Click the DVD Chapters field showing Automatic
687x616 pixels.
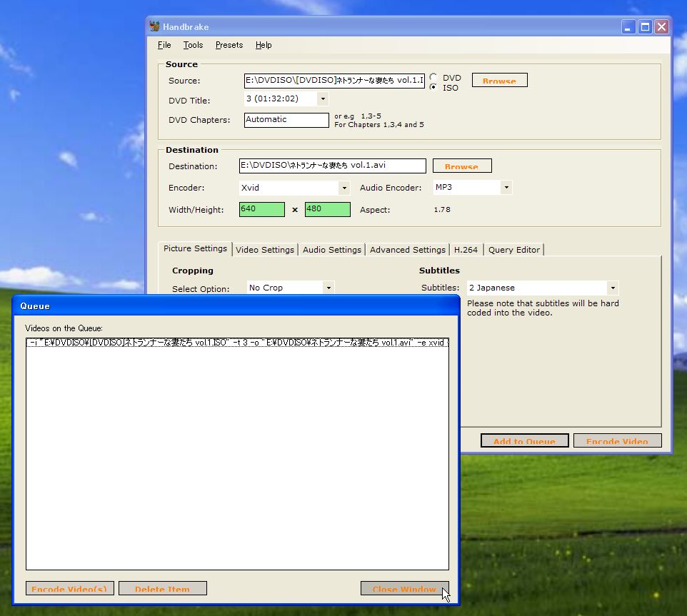[x=286, y=120]
